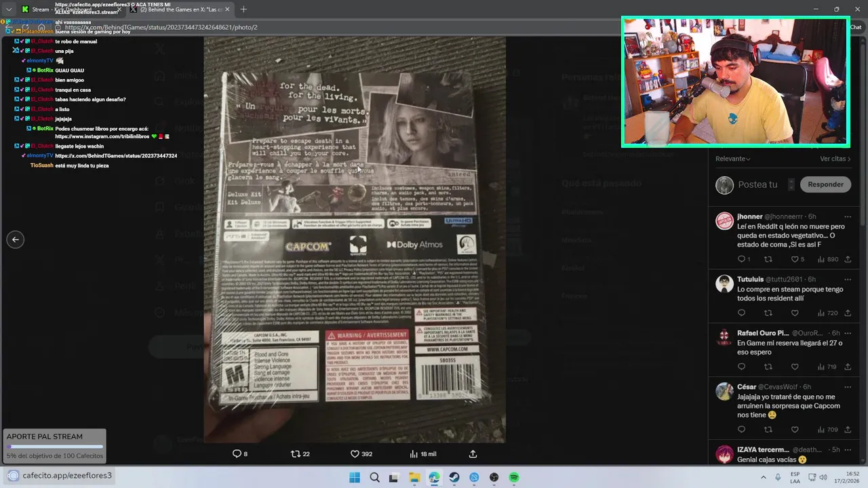Repost jhonner's comment
868x488 pixels.
pyautogui.click(x=768, y=259)
